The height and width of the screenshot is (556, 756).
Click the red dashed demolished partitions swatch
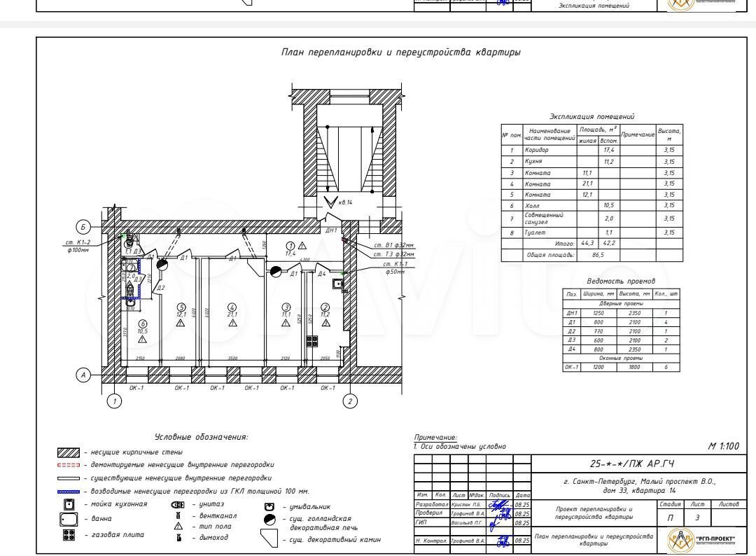click(x=69, y=465)
